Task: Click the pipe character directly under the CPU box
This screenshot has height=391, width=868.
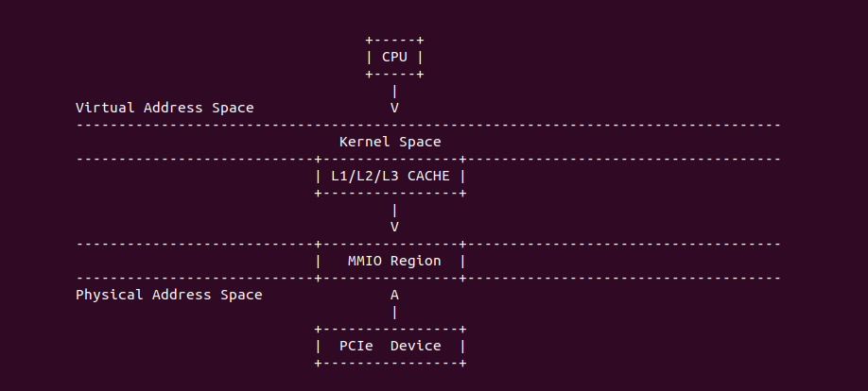Action: tap(394, 91)
